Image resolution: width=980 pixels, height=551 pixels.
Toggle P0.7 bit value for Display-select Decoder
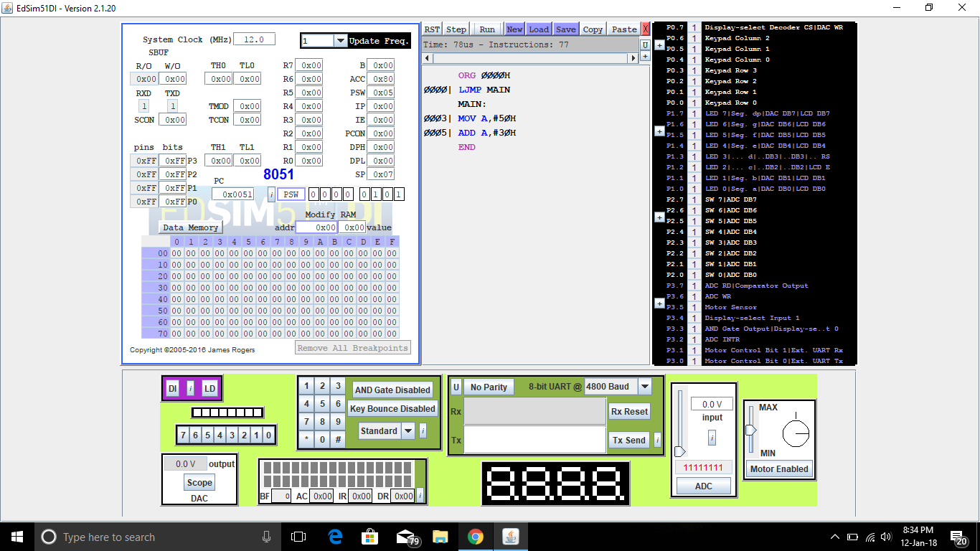pyautogui.click(x=694, y=27)
